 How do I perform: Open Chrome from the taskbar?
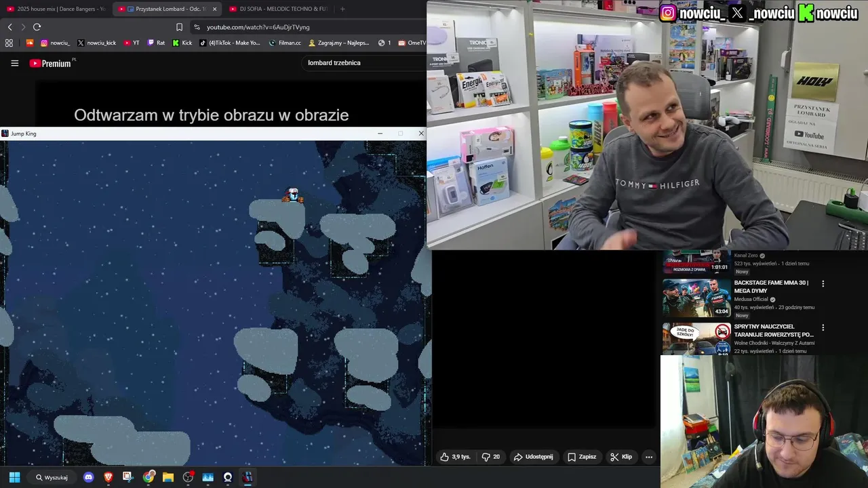tap(149, 477)
